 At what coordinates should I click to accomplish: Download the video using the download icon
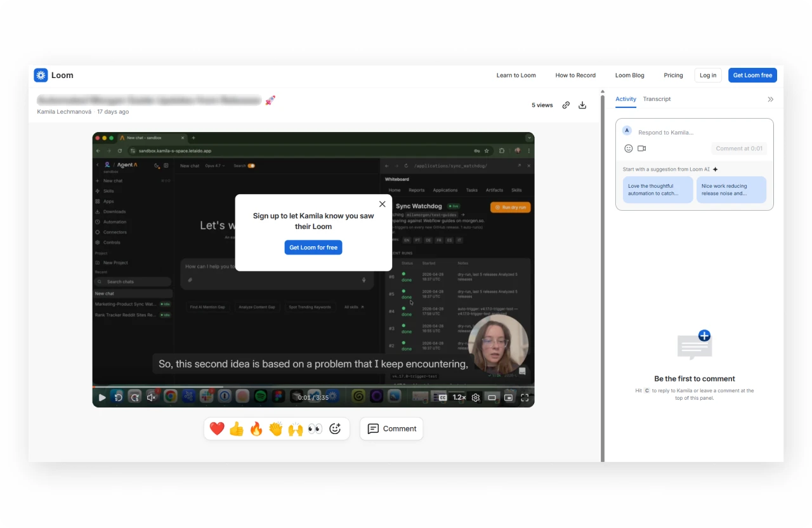(x=582, y=105)
